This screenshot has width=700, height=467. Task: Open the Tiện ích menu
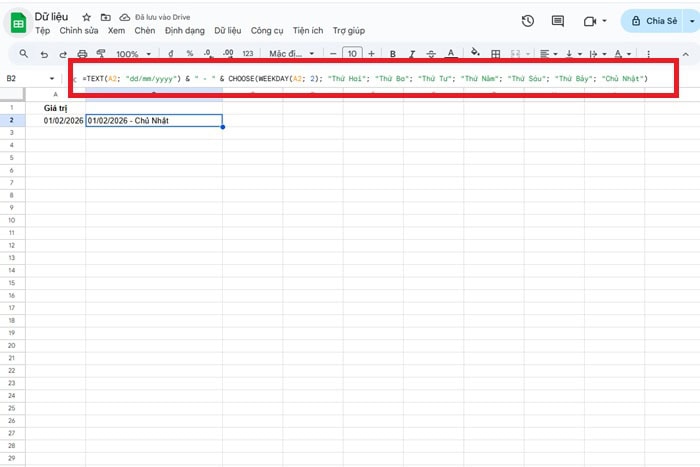[x=308, y=31]
